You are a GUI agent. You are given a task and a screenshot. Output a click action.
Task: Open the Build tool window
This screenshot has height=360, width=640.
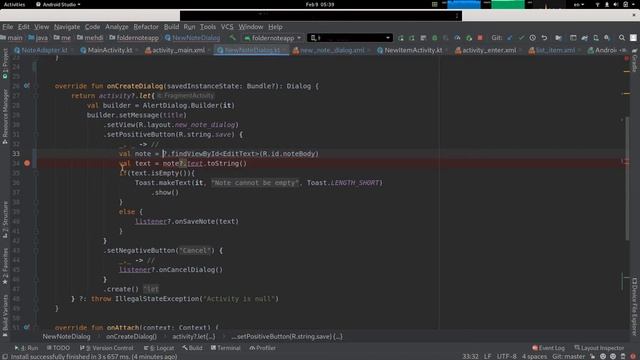pos(192,348)
